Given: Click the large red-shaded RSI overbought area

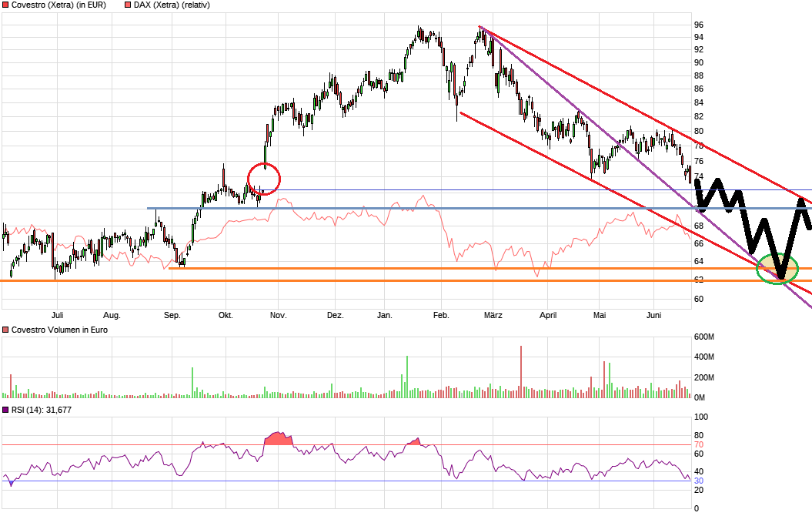Looking at the screenshot, I should [x=278, y=439].
